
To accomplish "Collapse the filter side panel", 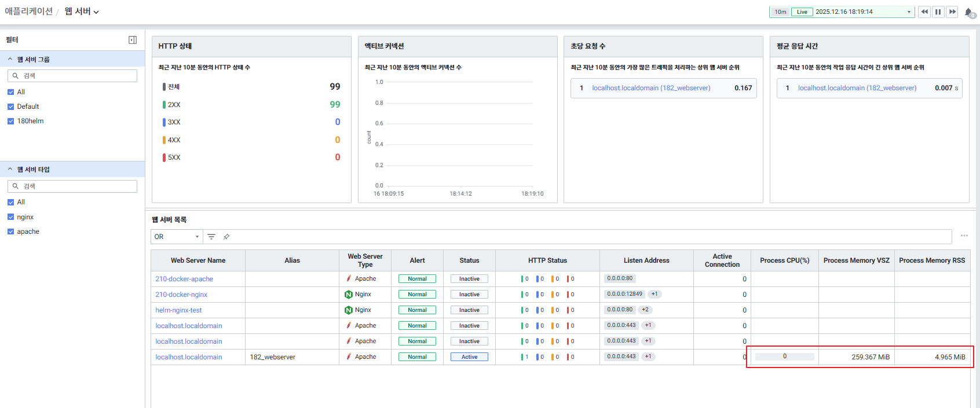I will click(133, 40).
